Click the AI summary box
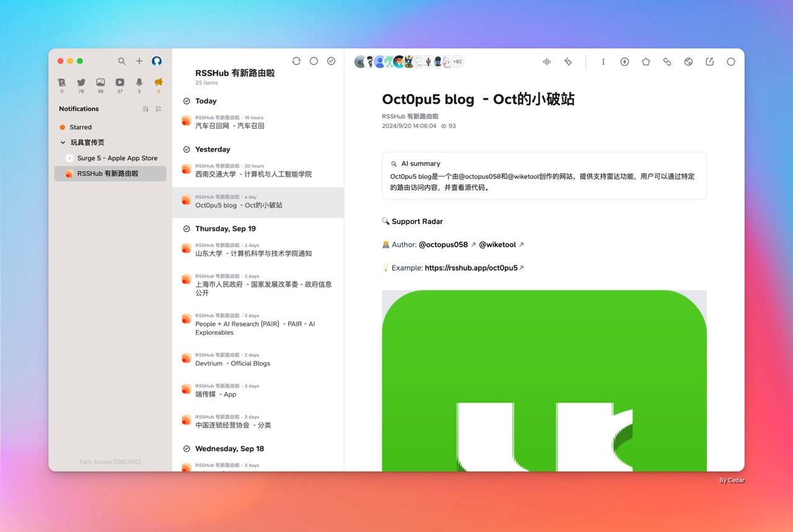This screenshot has height=532, width=793. coord(544,175)
